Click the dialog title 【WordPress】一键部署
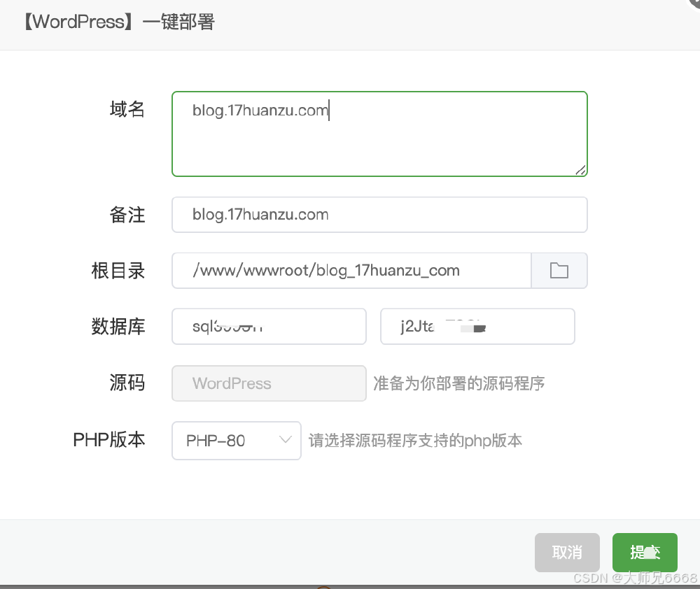Screen dimensions: 700x589 (119, 22)
